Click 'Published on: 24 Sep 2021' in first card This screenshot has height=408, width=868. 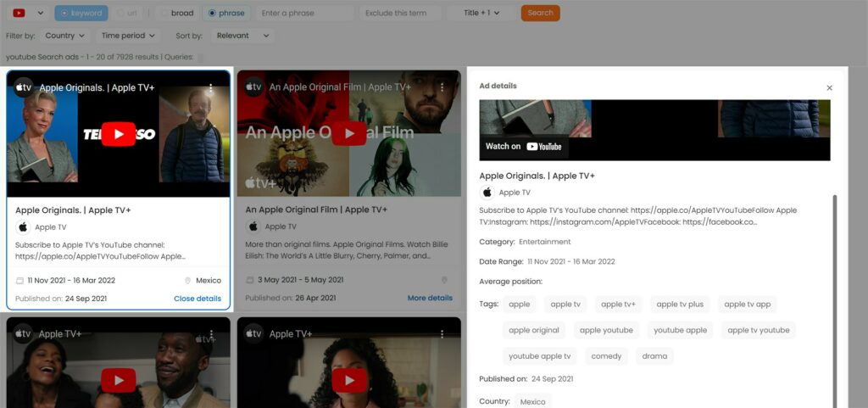(61, 299)
